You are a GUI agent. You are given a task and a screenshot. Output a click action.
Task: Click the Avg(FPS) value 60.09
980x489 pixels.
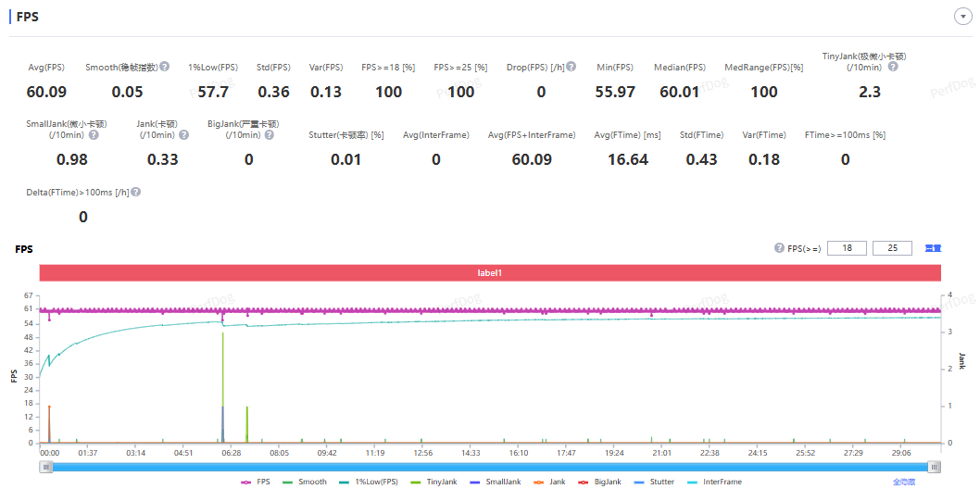point(46,92)
